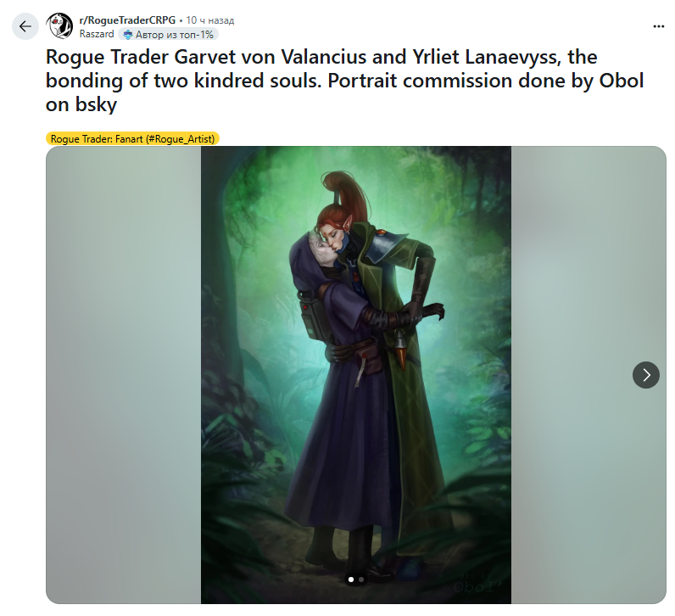Image resolution: width=675 pixels, height=616 pixels.
Task: Select the second gallery indicator dot
Action: pyautogui.click(x=361, y=580)
